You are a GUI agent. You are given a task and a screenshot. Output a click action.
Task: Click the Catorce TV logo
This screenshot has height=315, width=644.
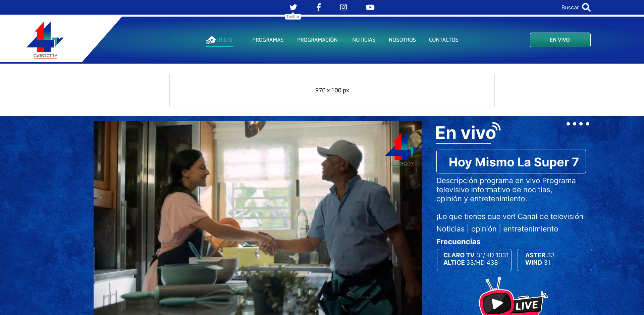pos(45,40)
